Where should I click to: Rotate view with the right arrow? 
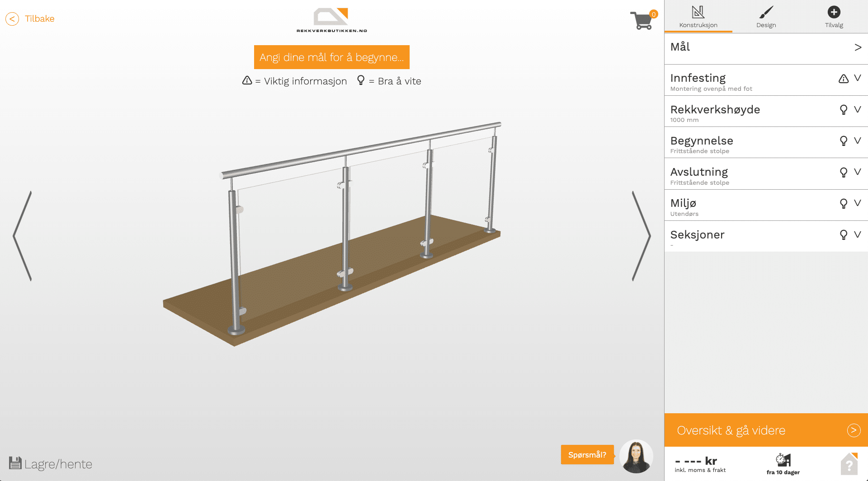641,236
